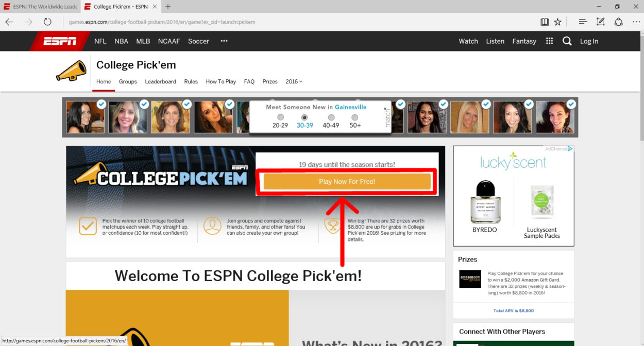The width and height of the screenshot is (644, 346).
Task: Expand the more sports ellipsis menu
Action: pyautogui.click(x=224, y=41)
